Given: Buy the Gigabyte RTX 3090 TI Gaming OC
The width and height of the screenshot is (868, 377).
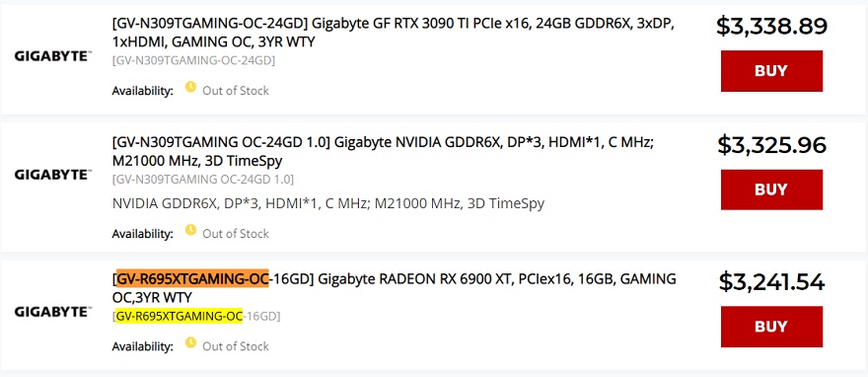Looking at the screenshot, I should (x=771, y=71).
